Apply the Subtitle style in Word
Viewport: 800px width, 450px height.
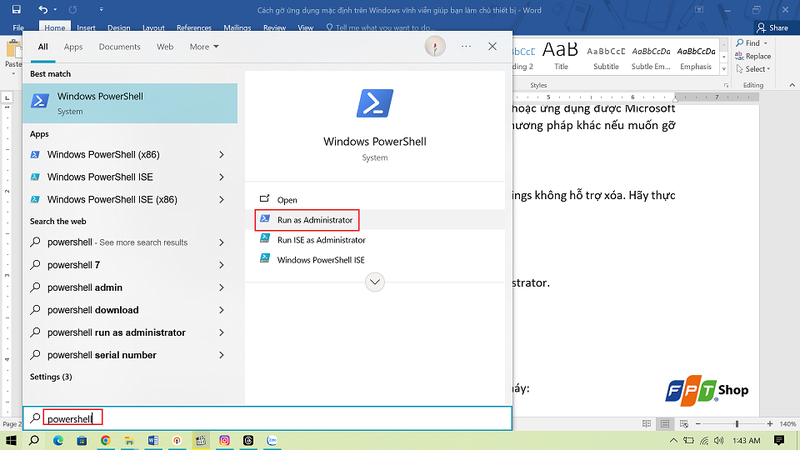pos(606,56)
